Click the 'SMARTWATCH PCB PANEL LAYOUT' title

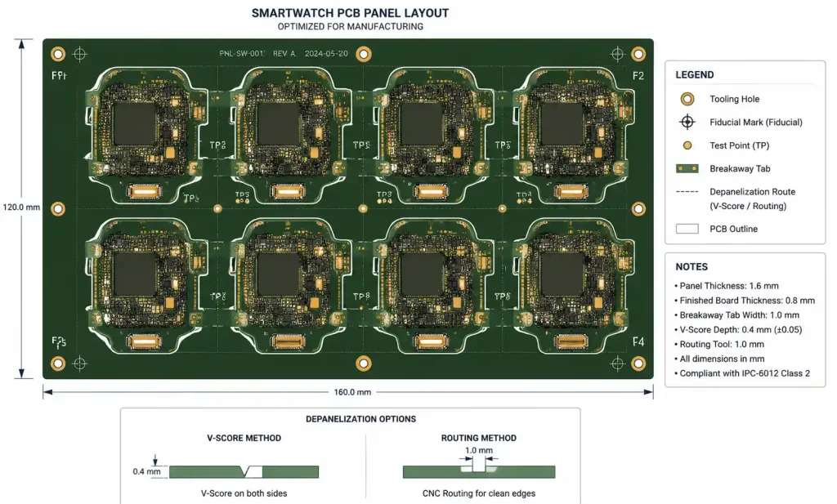tap(350, 13)
